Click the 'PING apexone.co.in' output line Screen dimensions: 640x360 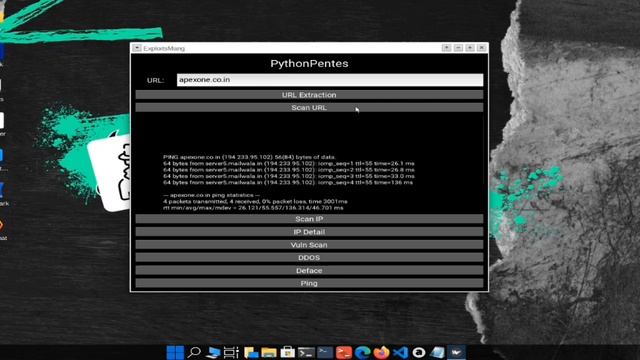point(249,157)
